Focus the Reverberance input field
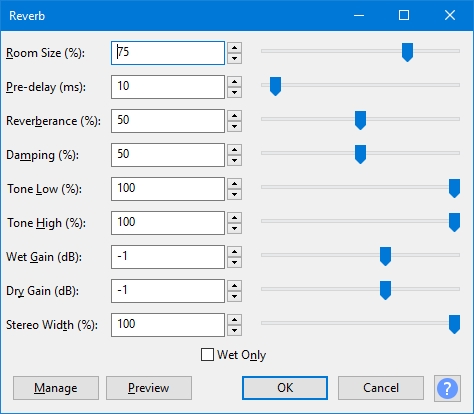The height and width of the screenshot is (414, 474). (x=168, y=121)
